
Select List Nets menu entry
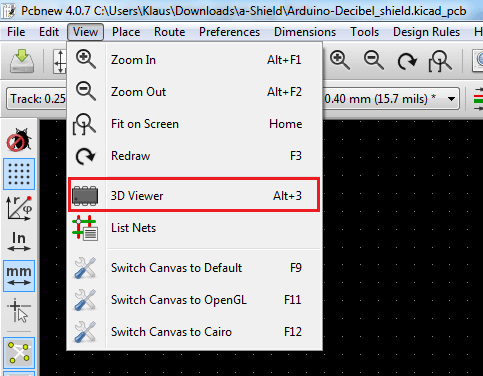point(194,228)
